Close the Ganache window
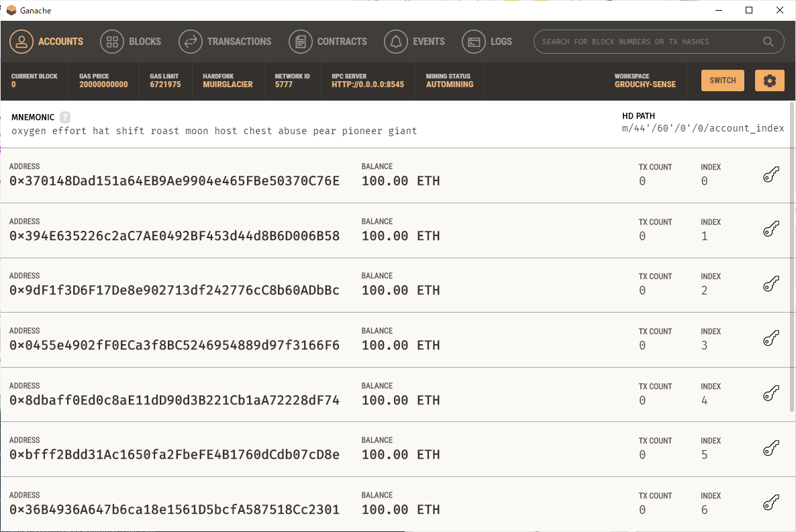The image size is (796, 532). [x=780, y=10]
